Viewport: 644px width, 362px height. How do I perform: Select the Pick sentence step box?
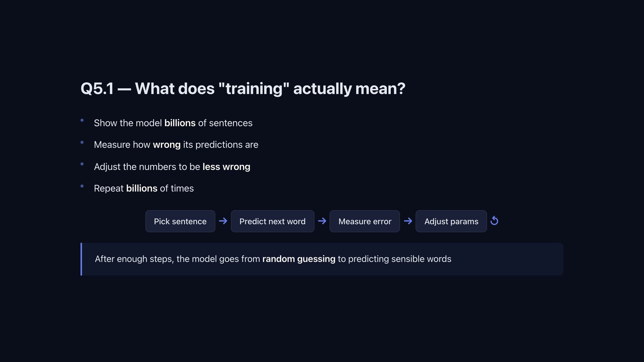tap(180, 221)
